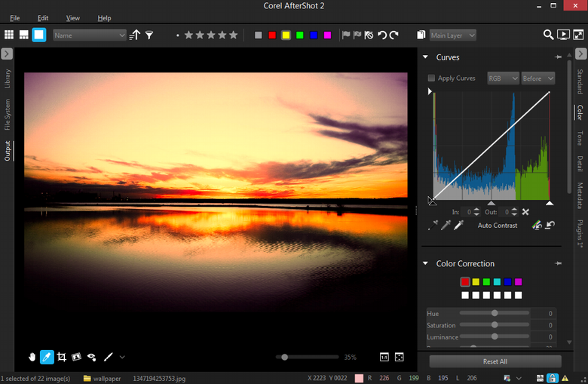Switch to the Tone tab
588x384 pixels.
579,138
